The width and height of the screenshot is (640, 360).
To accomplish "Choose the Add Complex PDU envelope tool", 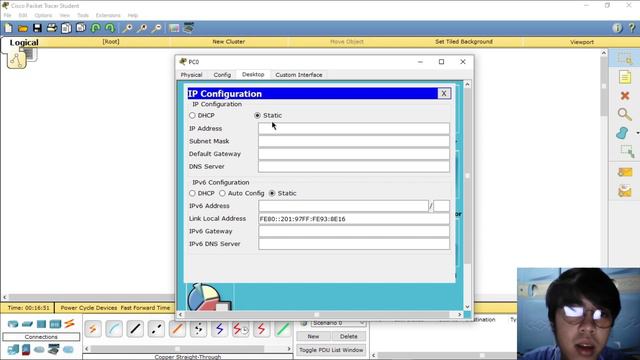I will [625, 191].
